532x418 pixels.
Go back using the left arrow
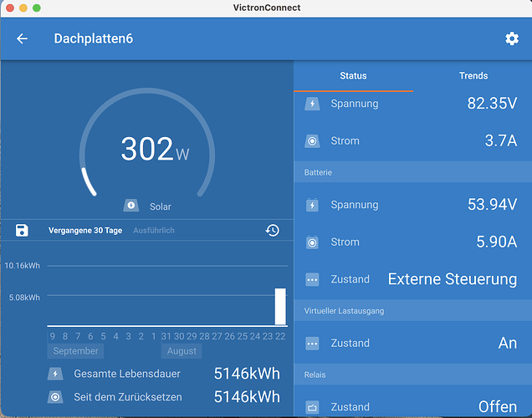click(x=22, y=38)
